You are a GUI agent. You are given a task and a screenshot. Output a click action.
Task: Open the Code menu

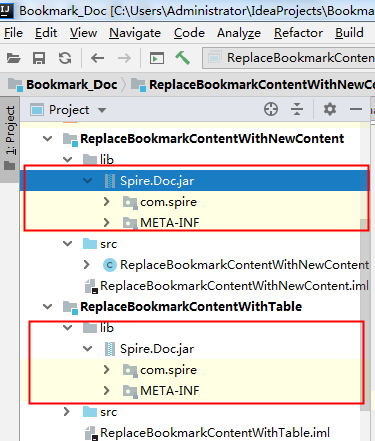(x=189, y=33)
